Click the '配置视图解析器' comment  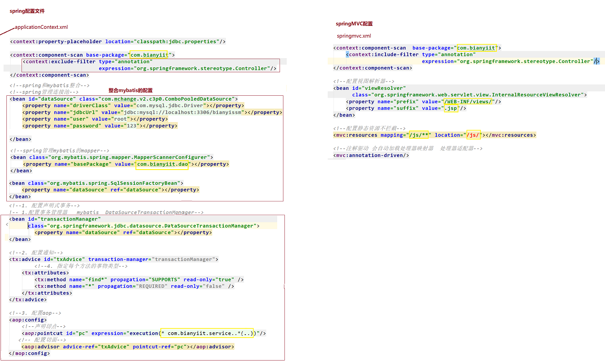[364, 82]
